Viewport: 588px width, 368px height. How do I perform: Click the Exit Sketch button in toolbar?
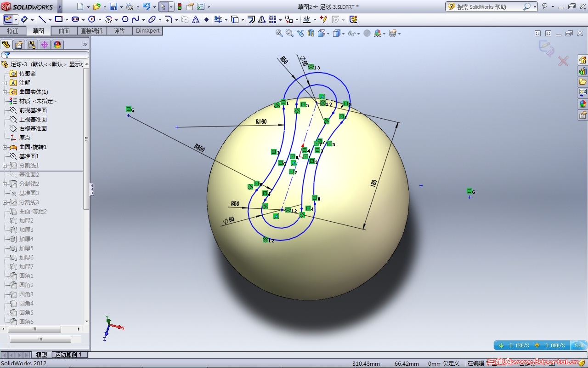[8, 19]
